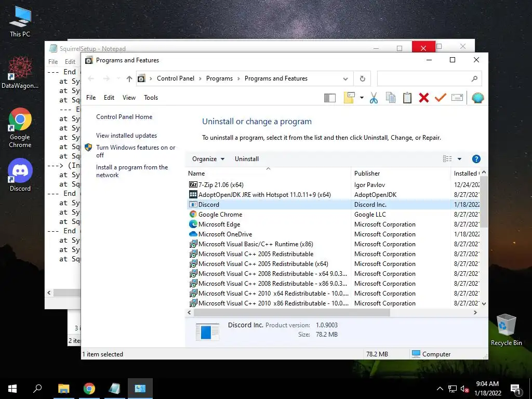Open the view options dropdown arrow

tap(459, 159)
